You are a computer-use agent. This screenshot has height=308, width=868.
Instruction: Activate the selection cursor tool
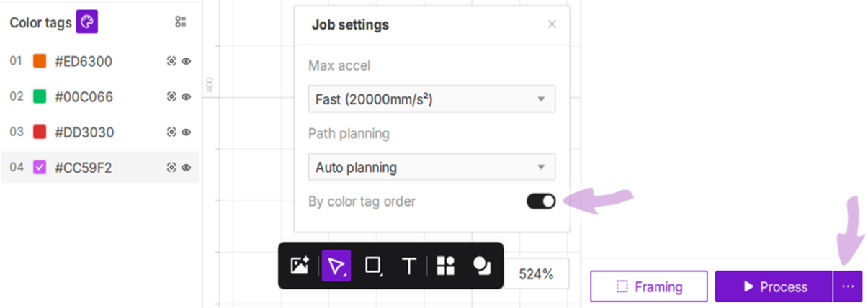point(336,266)
